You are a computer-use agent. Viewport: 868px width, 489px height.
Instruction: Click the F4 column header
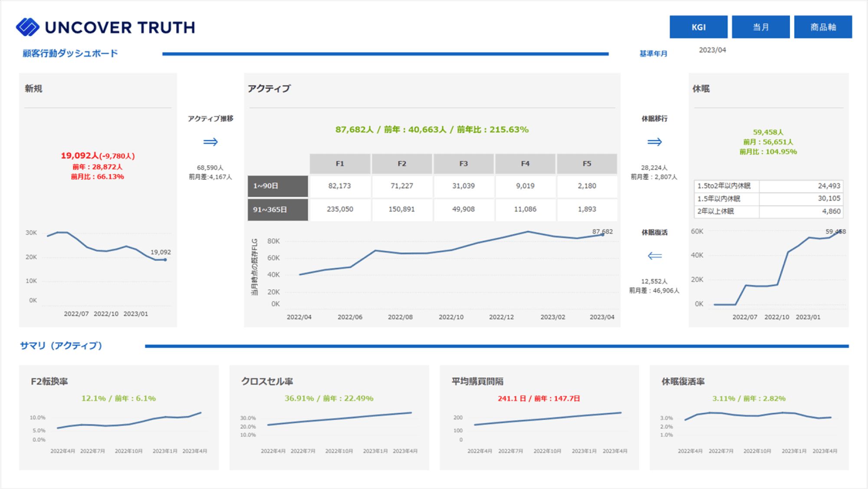pyautogui.click(x=525, y=164)
